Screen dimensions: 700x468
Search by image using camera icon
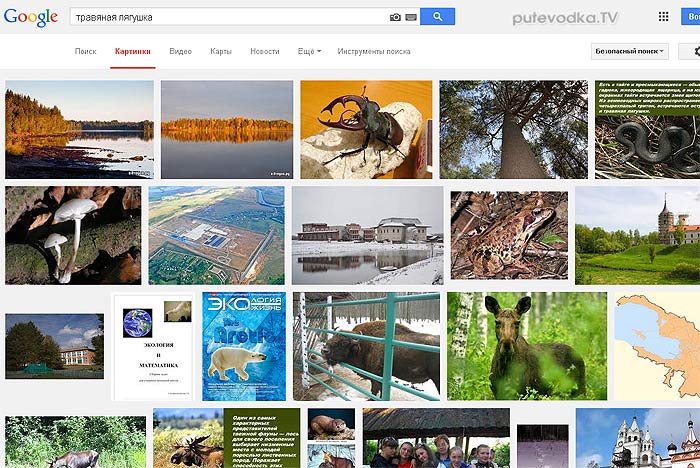click(395, 17)
